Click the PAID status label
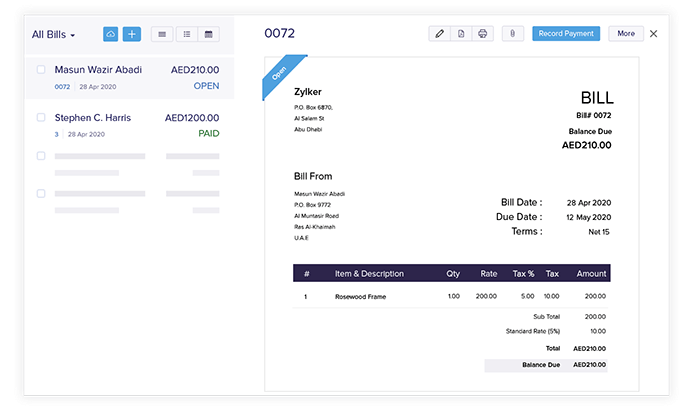This screenshot has width=691, height=408. [208, 134]
